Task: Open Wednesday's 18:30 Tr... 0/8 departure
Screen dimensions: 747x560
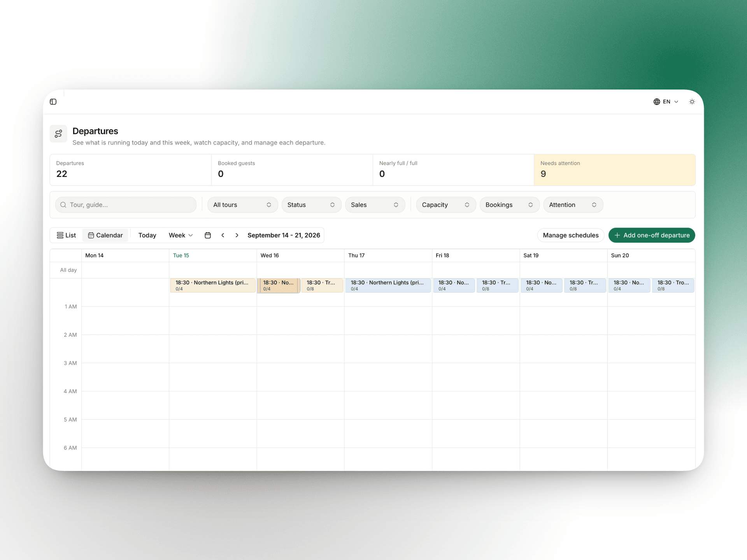Action: coord(322,285)
